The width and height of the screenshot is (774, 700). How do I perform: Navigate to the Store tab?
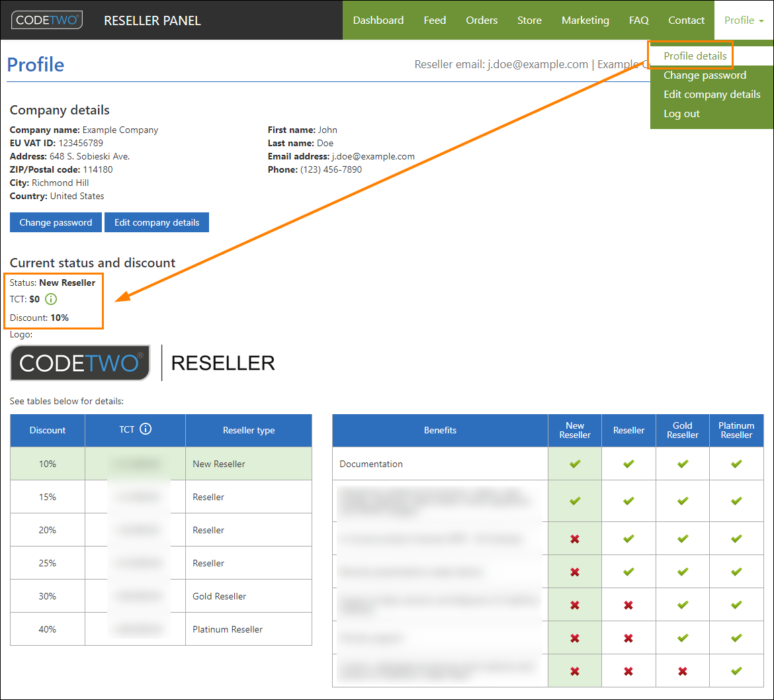[x=529, y=20]
